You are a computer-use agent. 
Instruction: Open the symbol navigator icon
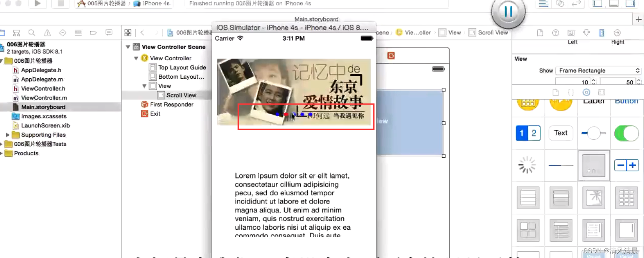tap(16, 33)
